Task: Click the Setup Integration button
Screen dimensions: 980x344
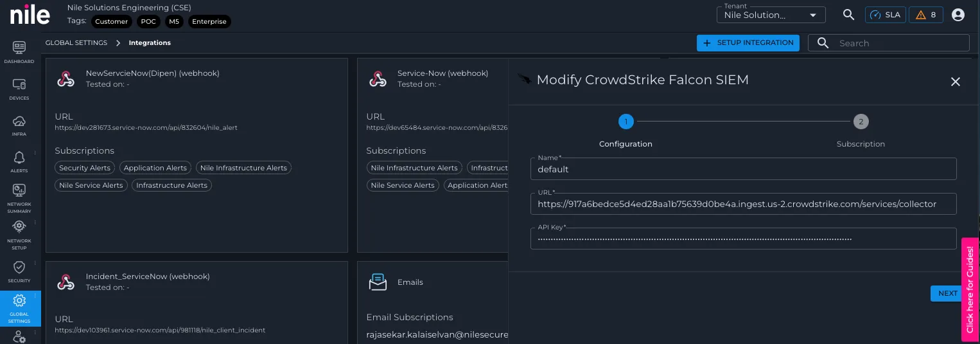Action: point(748,43)
